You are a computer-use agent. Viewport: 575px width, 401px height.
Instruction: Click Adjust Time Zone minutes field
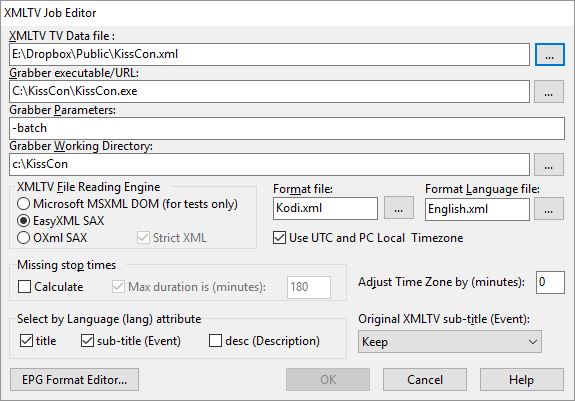point(550,282)
